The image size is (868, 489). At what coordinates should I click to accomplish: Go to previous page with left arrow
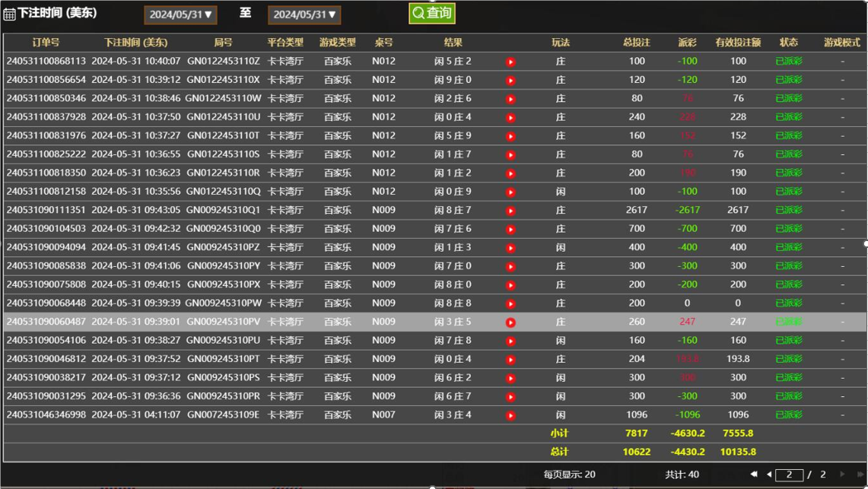point(769,474)
